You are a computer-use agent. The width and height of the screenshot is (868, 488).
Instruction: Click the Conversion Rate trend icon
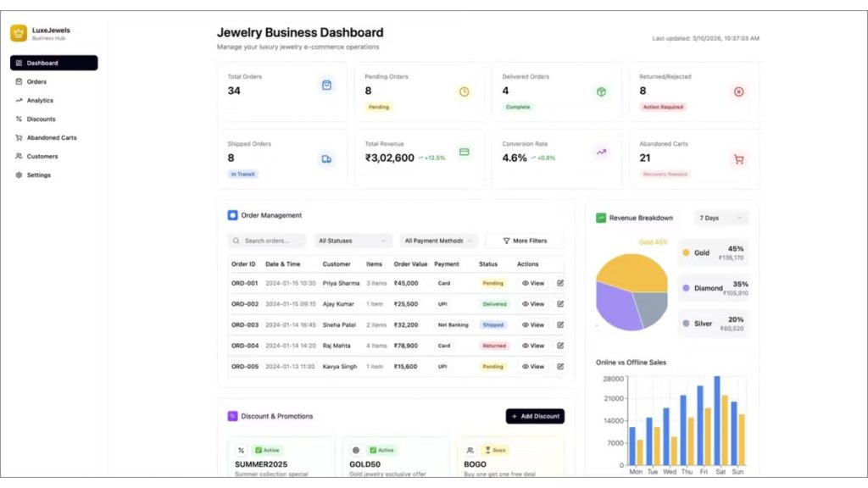[601, 152]
